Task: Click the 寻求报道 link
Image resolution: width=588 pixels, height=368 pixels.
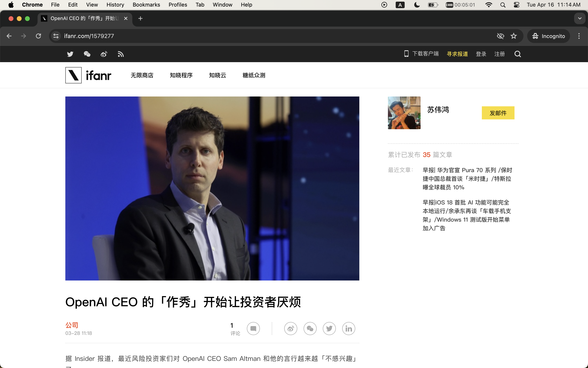Action: [x=457, y=54]
